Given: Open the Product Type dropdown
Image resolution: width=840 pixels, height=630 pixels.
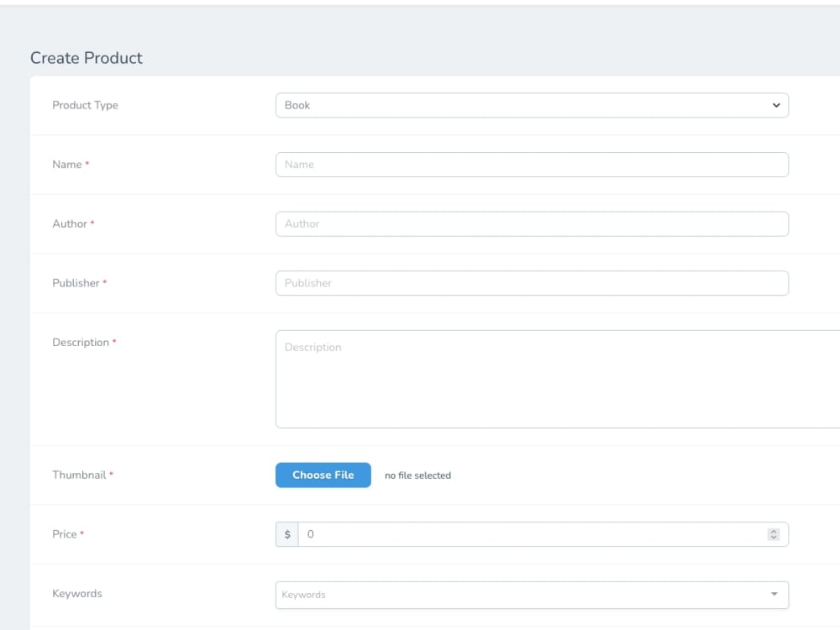Looking at the screenshot, I should (531, 105).
